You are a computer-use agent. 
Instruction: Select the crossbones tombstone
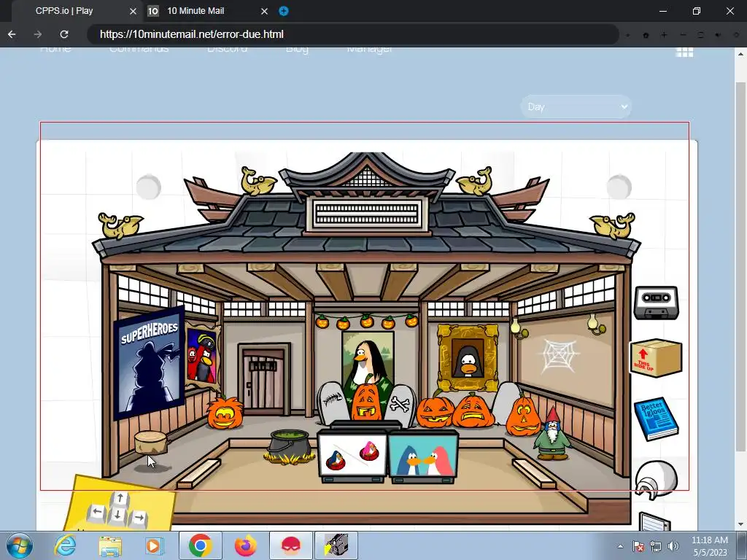pyautogui.click(x=401, y=405)
